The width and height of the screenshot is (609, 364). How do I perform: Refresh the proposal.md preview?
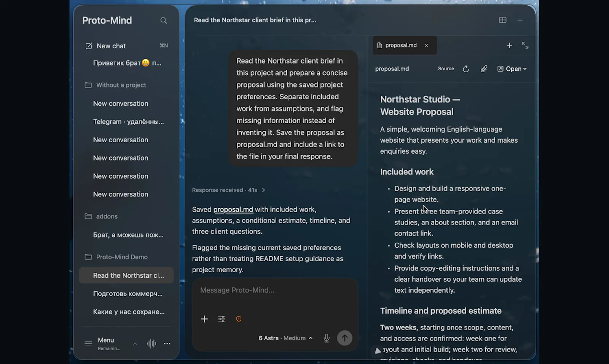466,69
